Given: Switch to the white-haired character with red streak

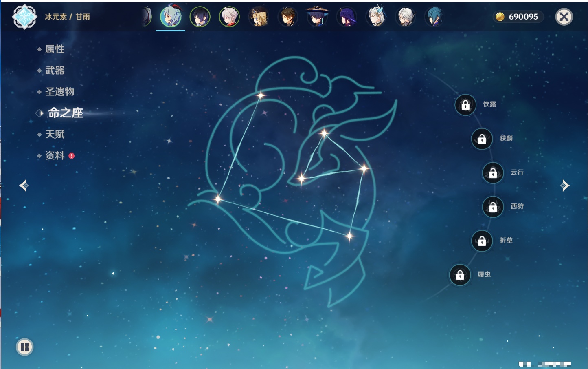Looking at the screenshot, I should [229, 17].
